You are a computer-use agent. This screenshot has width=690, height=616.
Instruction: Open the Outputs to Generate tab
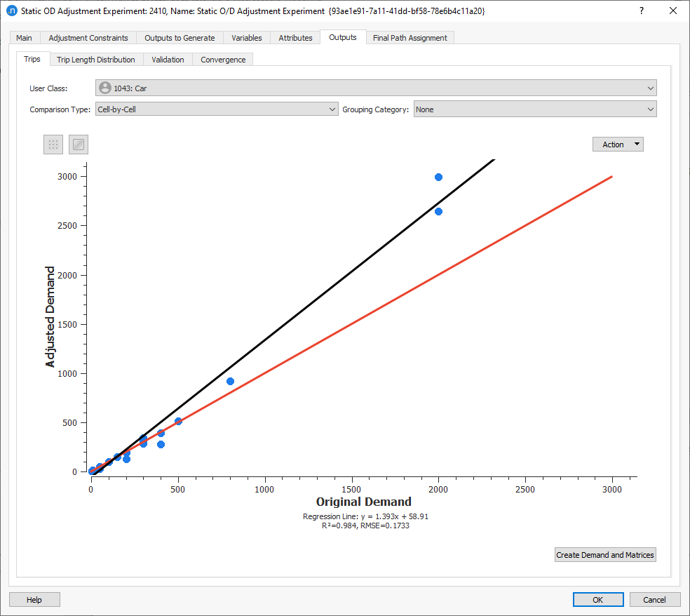180,38
